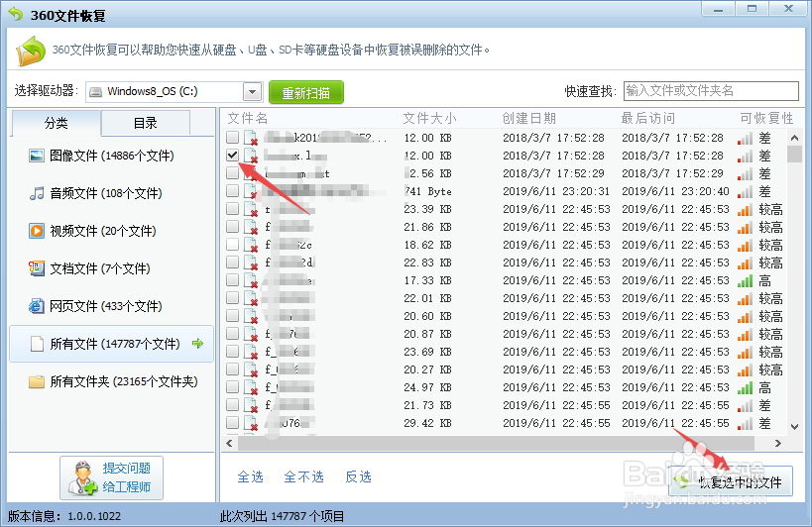Screen dimensions: 812x527
Task: Select 音频文件 (108个文件) category
Action: [x=111, y=193]
